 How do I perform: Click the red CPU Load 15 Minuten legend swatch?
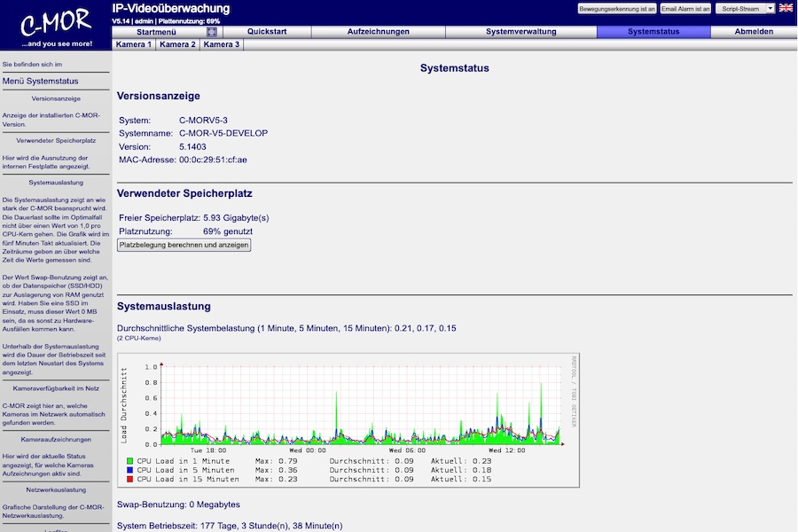pyautogui.click(x=129, y=480)
